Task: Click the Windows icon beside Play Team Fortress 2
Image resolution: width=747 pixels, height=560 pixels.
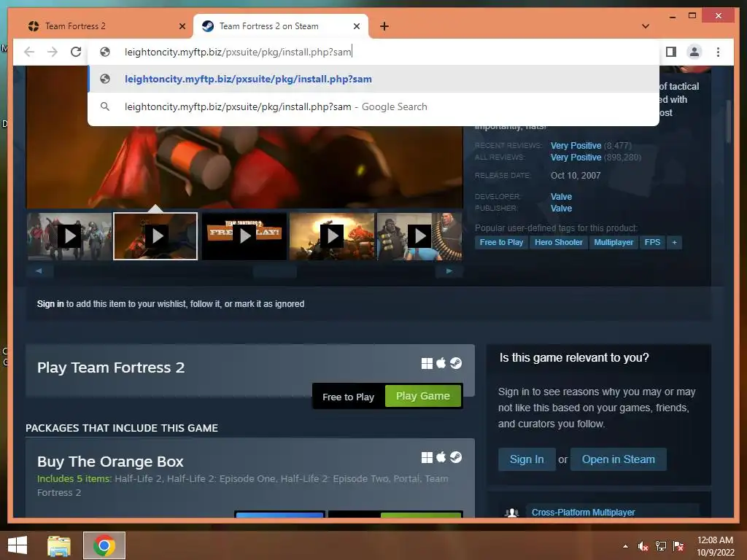Action: point(427,363)
